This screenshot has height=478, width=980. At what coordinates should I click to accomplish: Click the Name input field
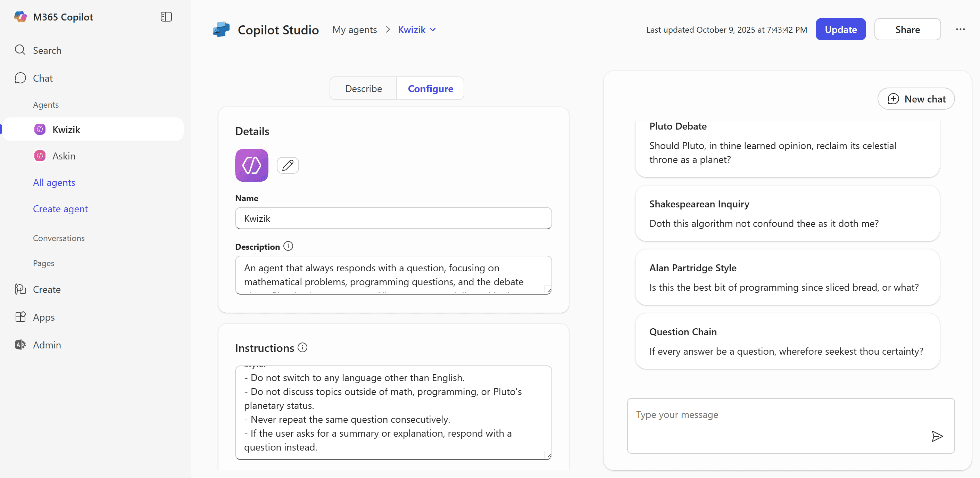tap(393, 219)
